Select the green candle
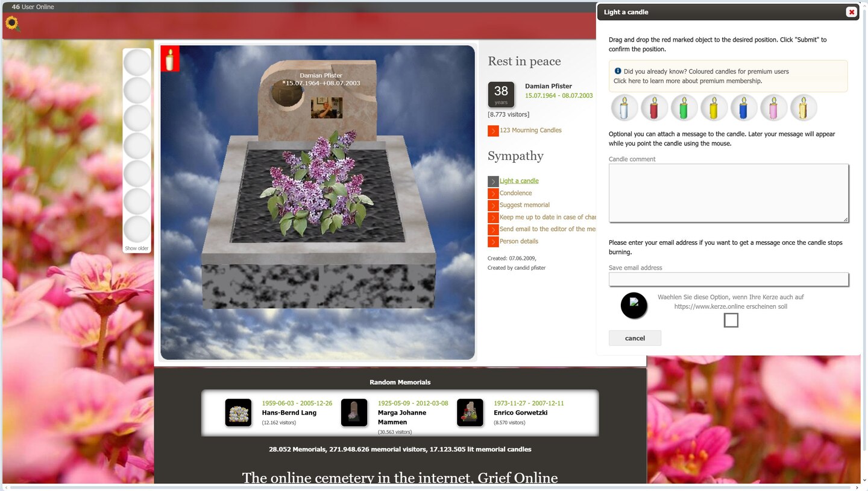The image size is (868, 491). coord(684,108)
